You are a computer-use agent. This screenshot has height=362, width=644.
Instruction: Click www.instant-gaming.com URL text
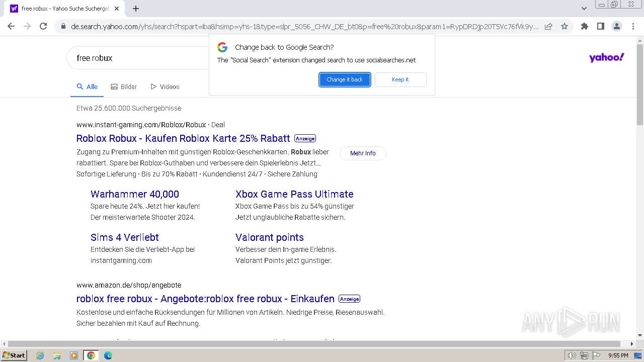pos(141,125)
